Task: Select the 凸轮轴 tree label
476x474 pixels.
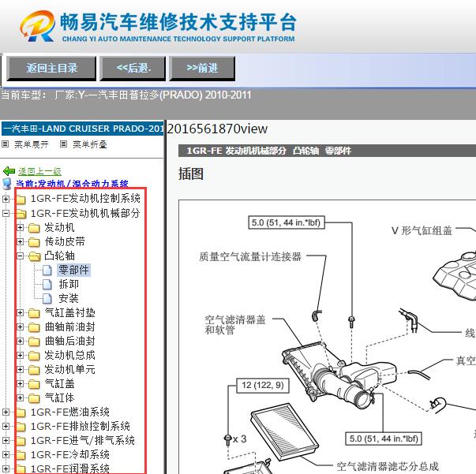Action: 59,256
